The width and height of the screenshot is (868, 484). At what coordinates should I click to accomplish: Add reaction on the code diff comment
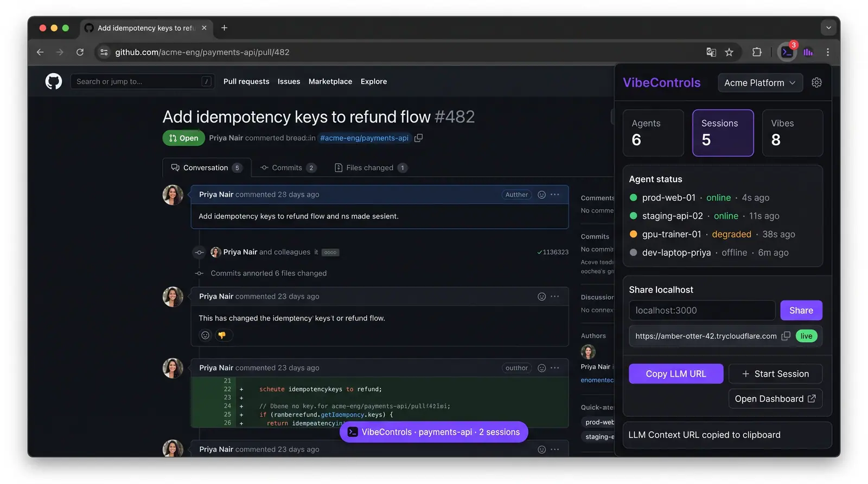click(541, 368)
